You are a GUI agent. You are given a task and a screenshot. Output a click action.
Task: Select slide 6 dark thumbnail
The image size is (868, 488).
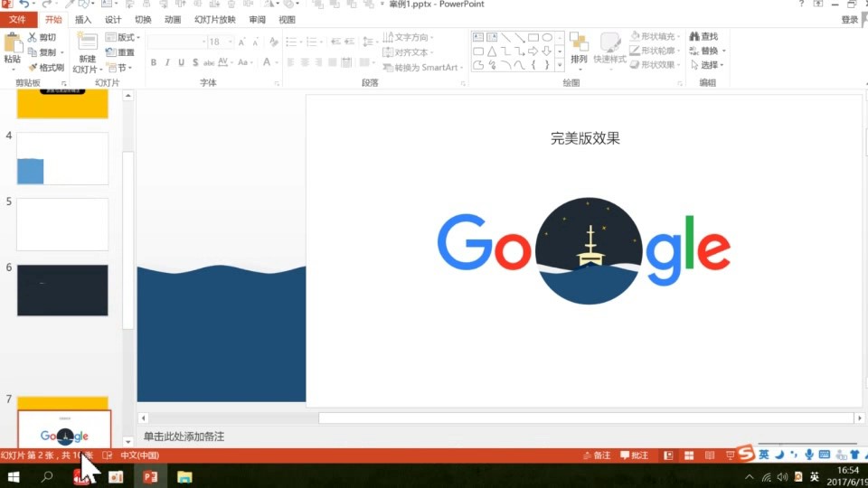tap(62, 290)
